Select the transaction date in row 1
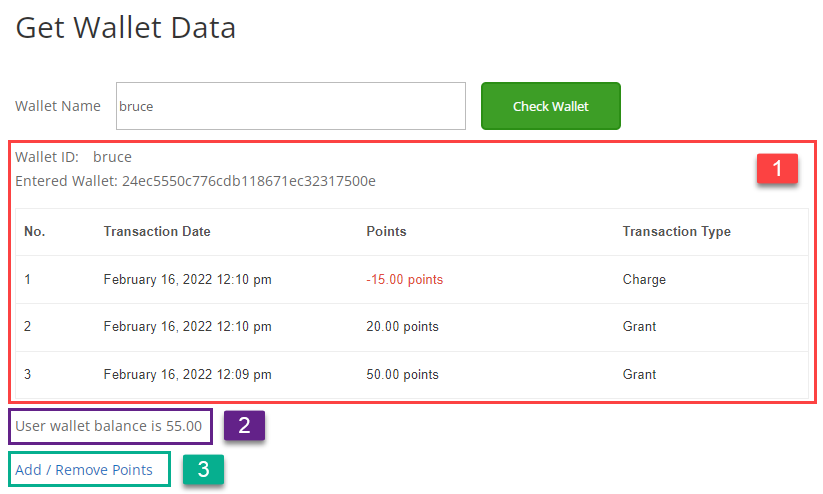The width and height of the screenshot is (823, 494). [187, 279]
